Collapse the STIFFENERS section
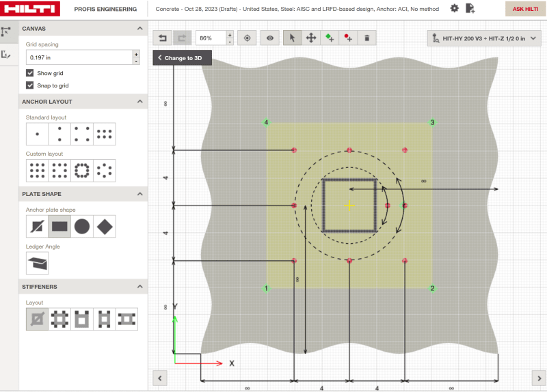 tap(140, 287)
